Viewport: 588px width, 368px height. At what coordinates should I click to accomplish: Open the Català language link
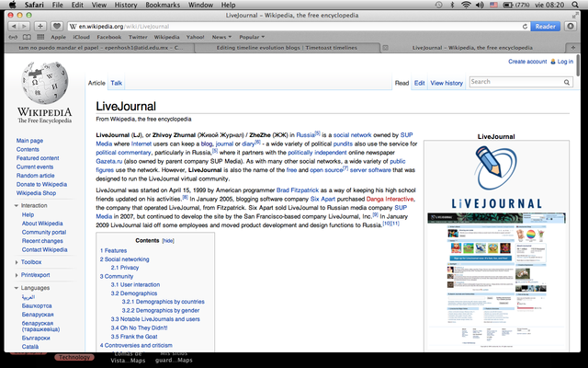[x=30, y=347]
